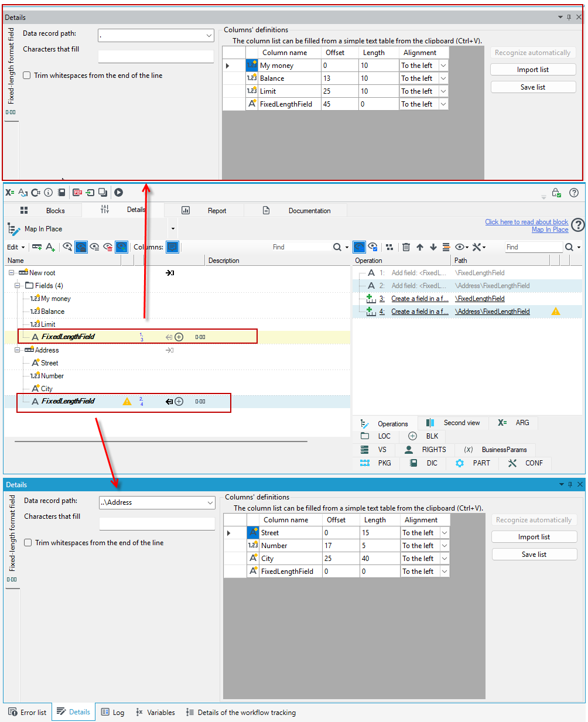The width and height of the screenshot is (588, 722).
Task: Open the wrench tools dropdown in operations toolbar
Action: click(479, 247)
